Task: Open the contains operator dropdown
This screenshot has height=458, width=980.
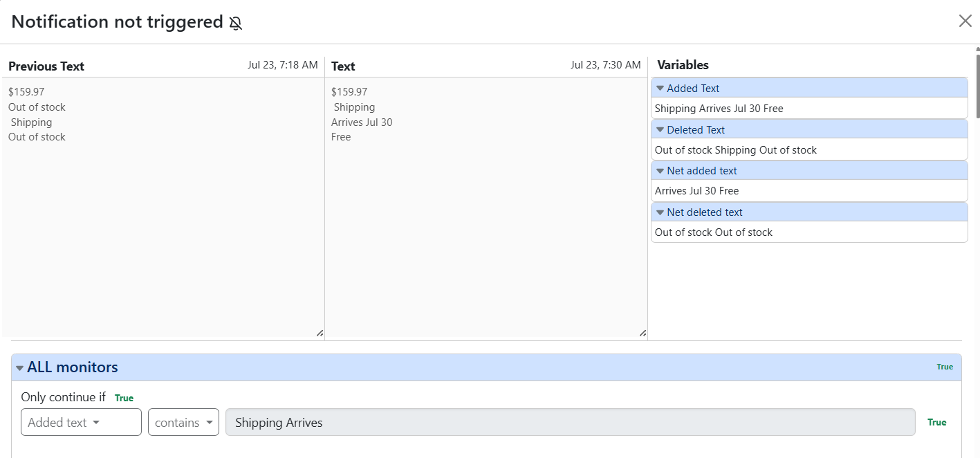Action: (x=183, y=422)
